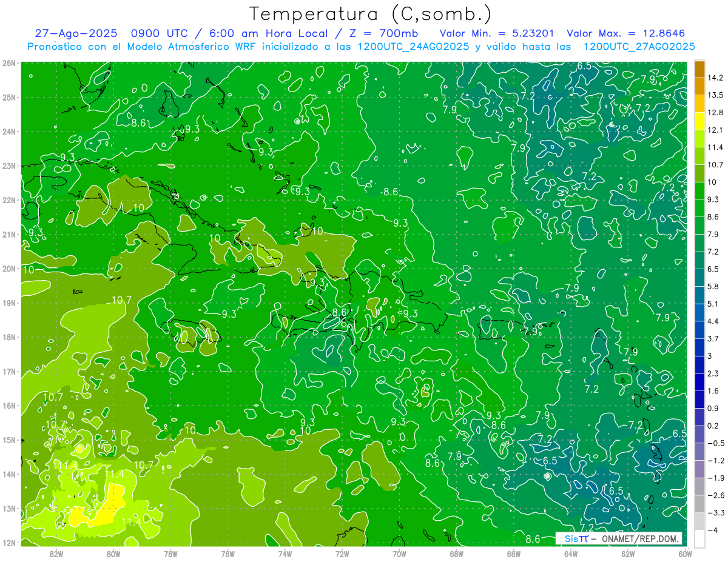Pick the teal swatch between 5.8 and 6.5

coord(699,278)
